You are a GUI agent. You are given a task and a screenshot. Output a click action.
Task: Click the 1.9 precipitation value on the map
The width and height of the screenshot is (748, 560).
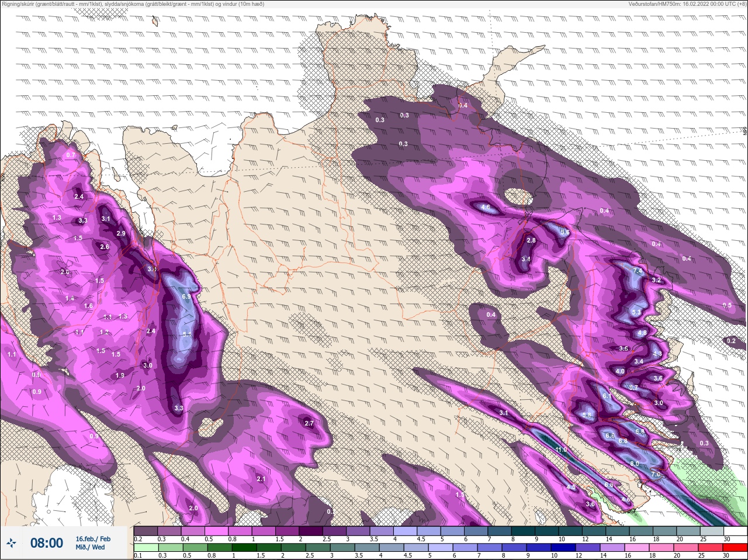tap(120, 375)
